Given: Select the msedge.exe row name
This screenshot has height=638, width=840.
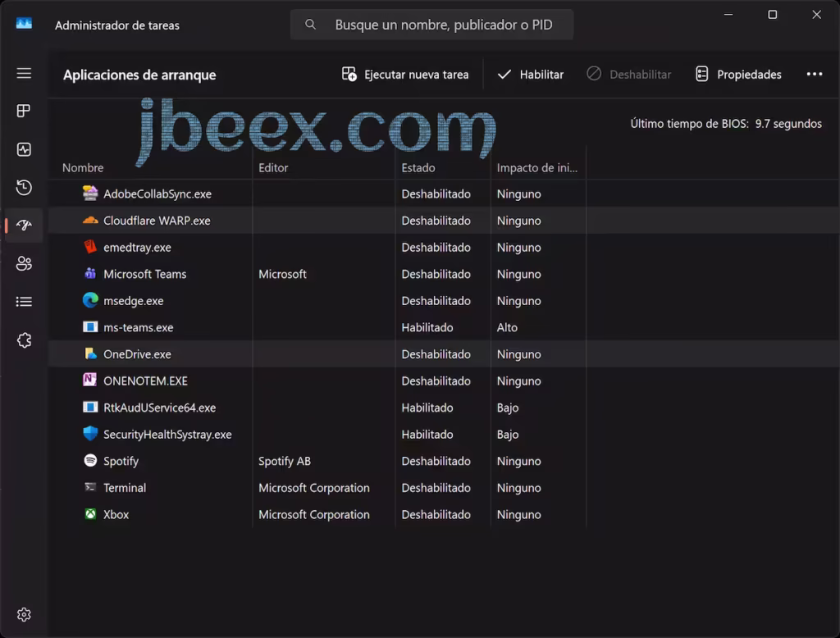Looking at the screenshot, I should tap(134, 301).
